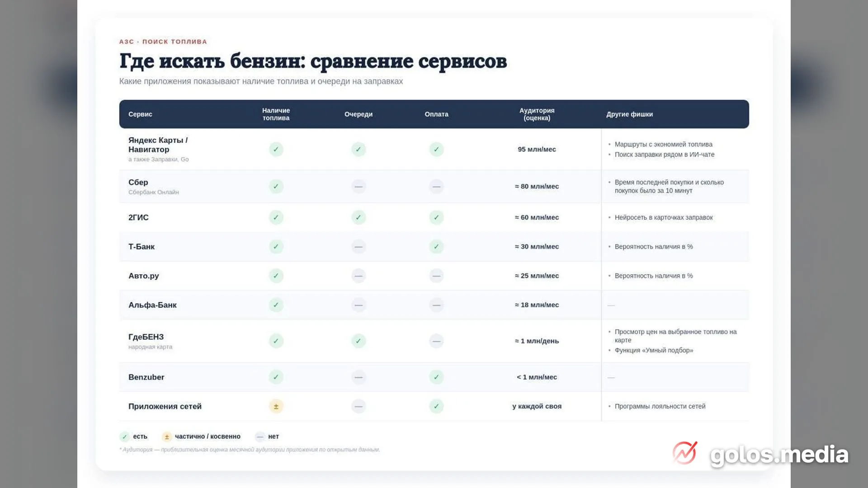
Task: Click the fuel availability checkmark for Авто.ру
Action: 276,276
